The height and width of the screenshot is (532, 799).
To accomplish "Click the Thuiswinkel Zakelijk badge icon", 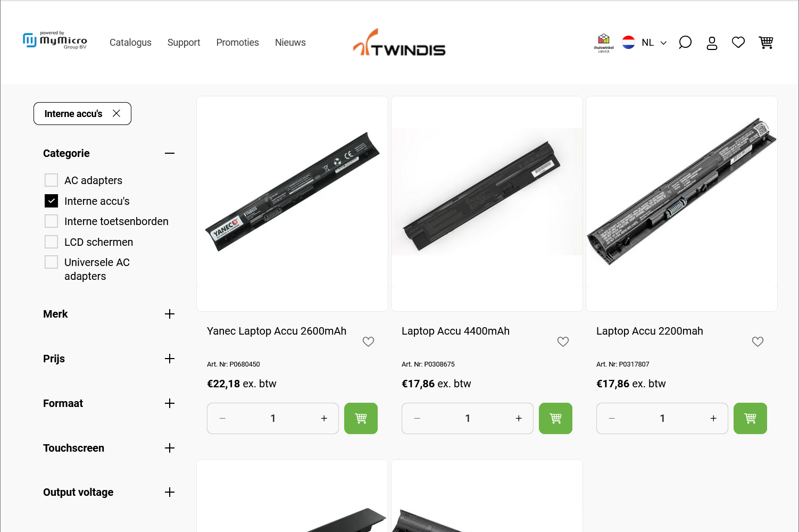I will (x=604, y=43).
